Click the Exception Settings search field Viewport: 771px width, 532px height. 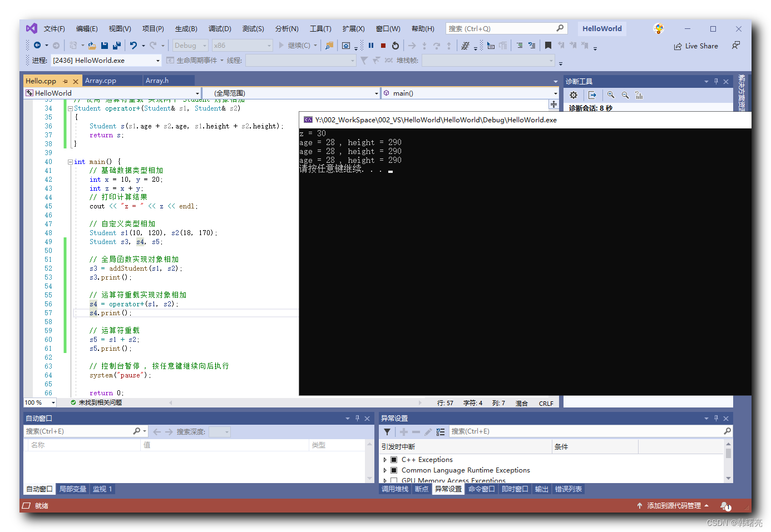(x=590, y=431)
